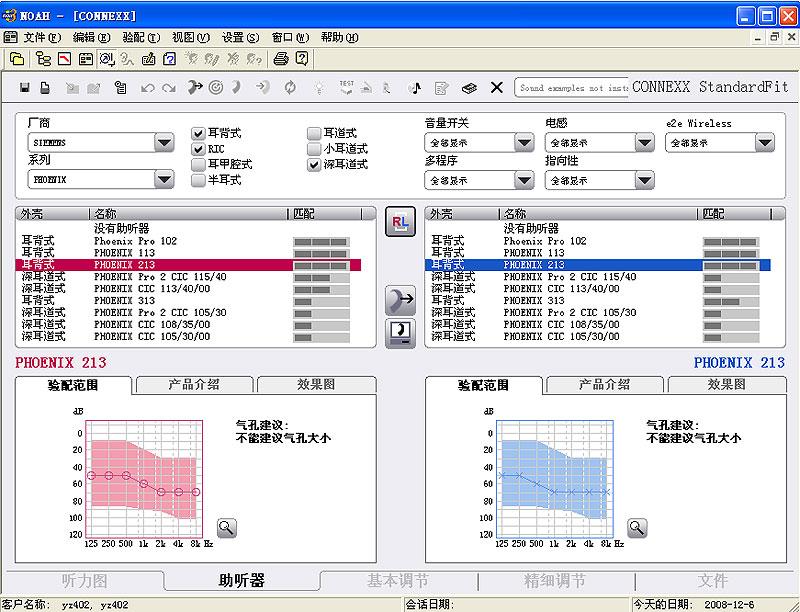Click the checklist with clock icon
Image resolution: width=800 pixels, height=612 pixels.
click(x=120, y=88)
